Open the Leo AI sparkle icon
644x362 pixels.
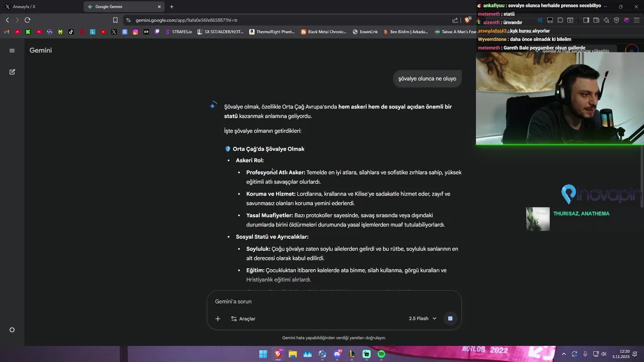[606, 20]
